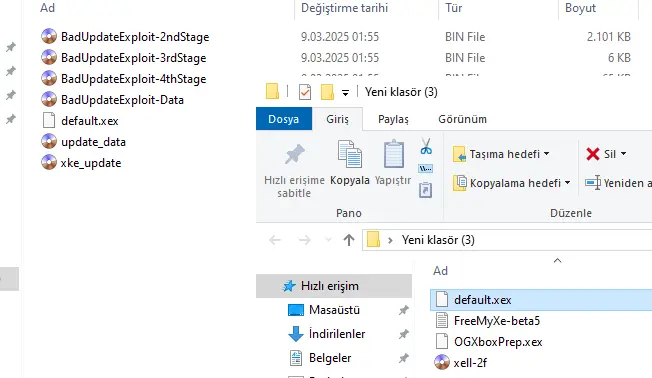
Task: Open Masaüstü desktop folder
Action: (x=334, y=310)
